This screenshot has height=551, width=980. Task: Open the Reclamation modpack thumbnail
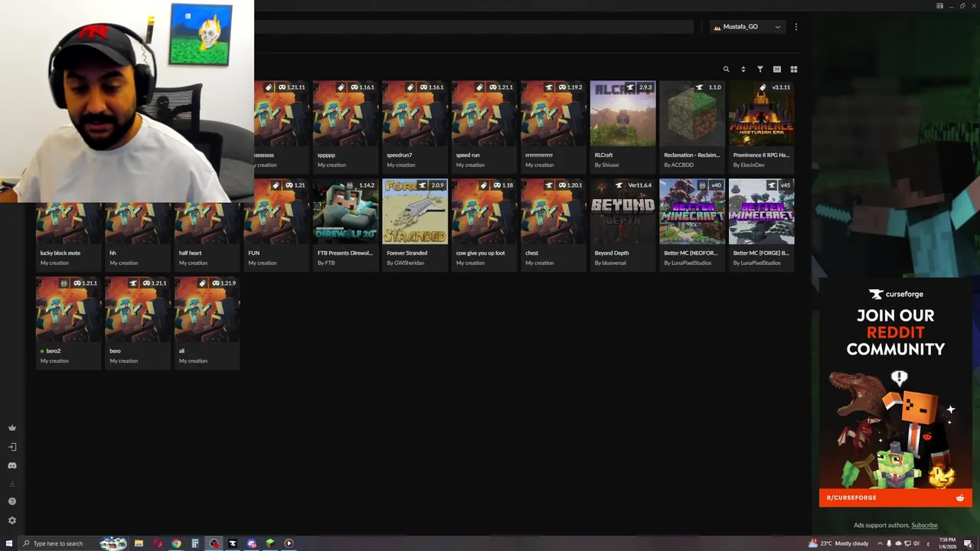click(692, 113)
